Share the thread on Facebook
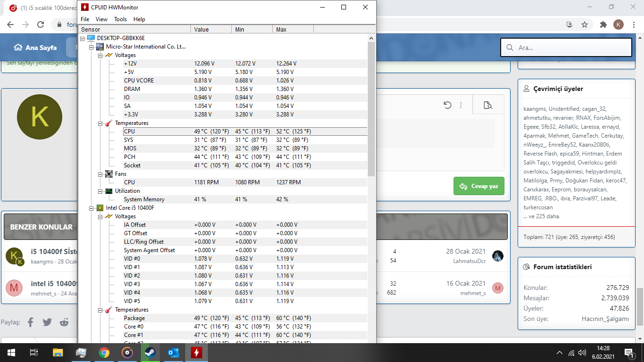Image resolution: width=644 pixels, height=362 pixels. coord(31,322)
